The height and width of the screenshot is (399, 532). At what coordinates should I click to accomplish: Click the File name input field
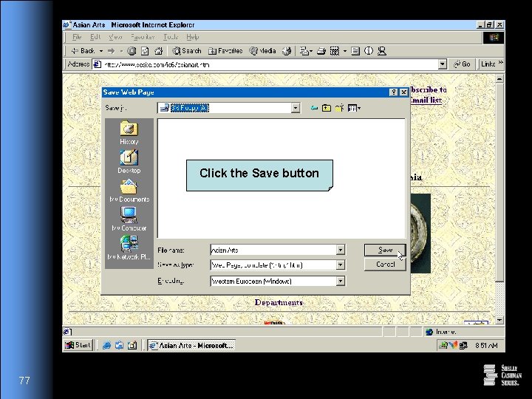pyautogui.click(x=273, y=250)
